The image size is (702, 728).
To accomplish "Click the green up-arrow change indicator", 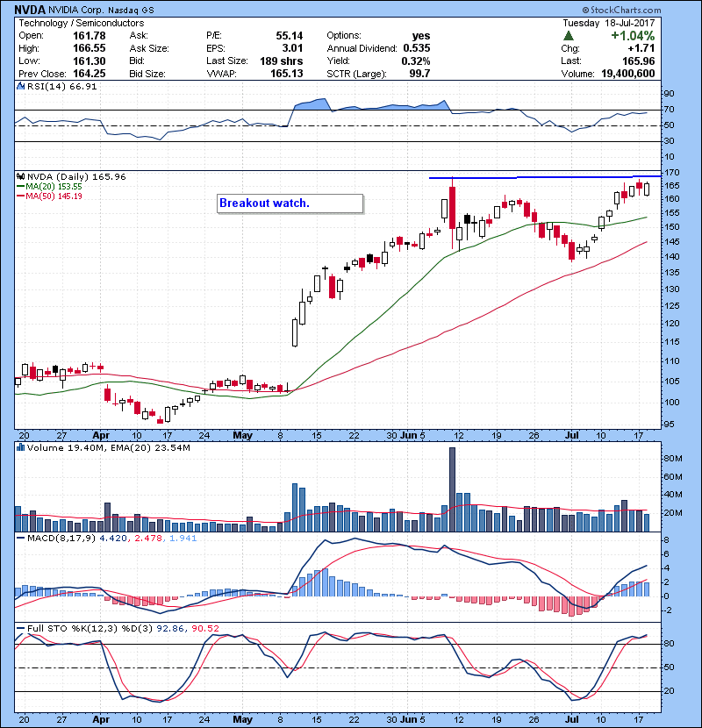I will [569, 36].
